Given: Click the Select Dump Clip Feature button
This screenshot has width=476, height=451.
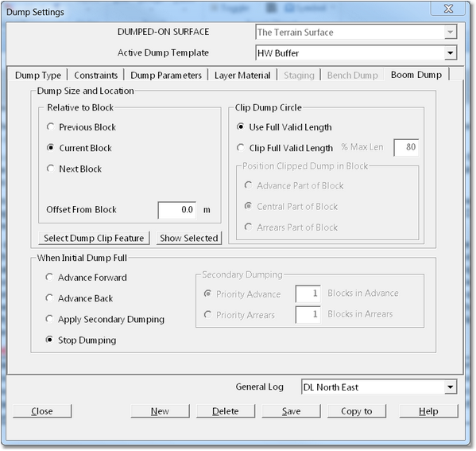Looking at the screenshot, I should click(x=94, y=238).
